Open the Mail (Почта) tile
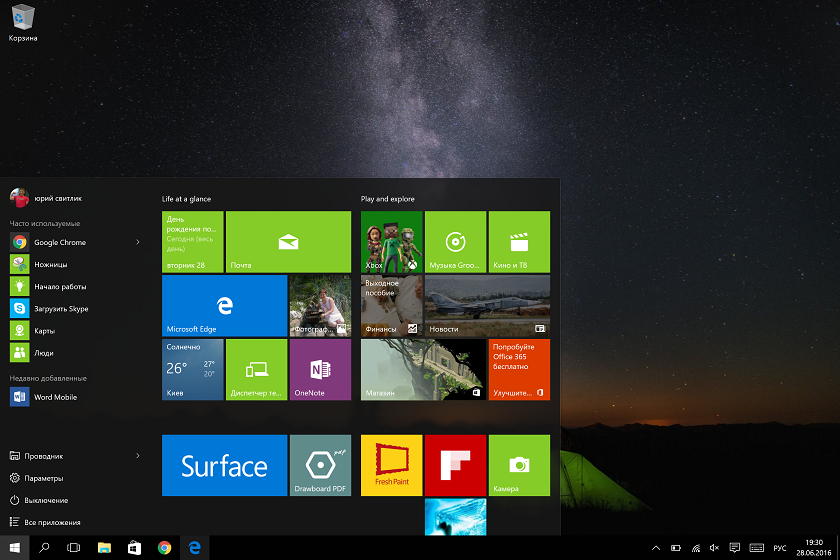The height and width of the screenshot is (560, 840). point(288,242)
